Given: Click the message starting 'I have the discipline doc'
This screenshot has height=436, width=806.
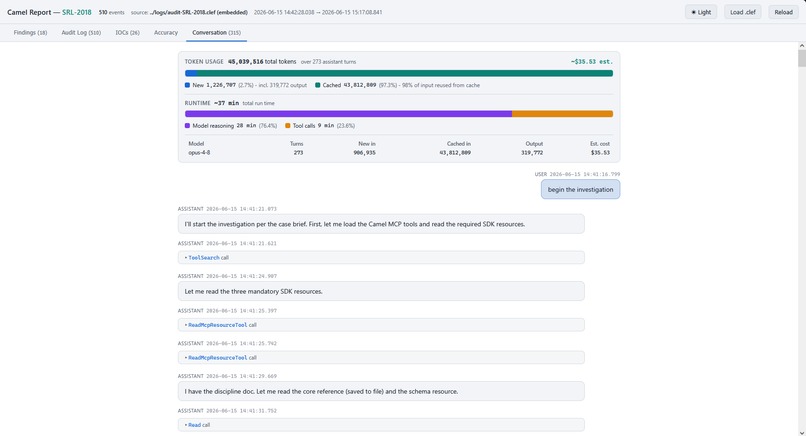Looking at the screenshot, I should [381, 391].
